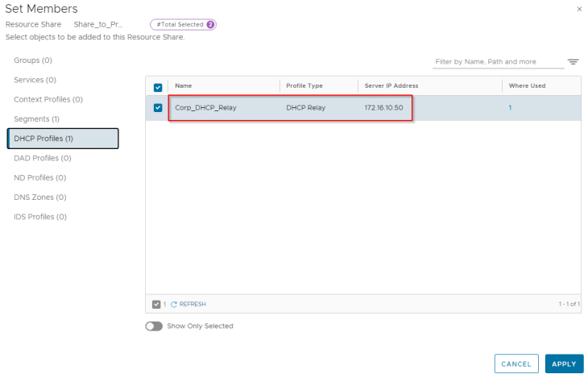Select DHCP Profiles (1) category

63,139
